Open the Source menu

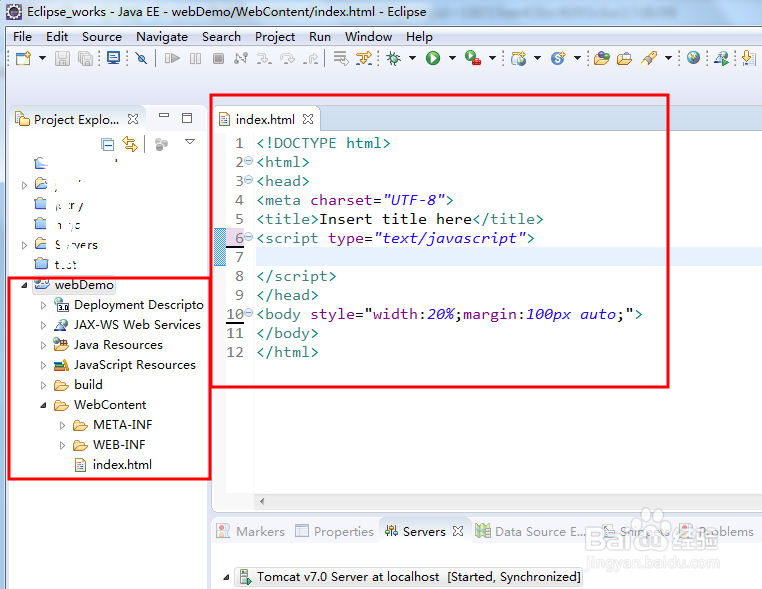tap(102, 37)
